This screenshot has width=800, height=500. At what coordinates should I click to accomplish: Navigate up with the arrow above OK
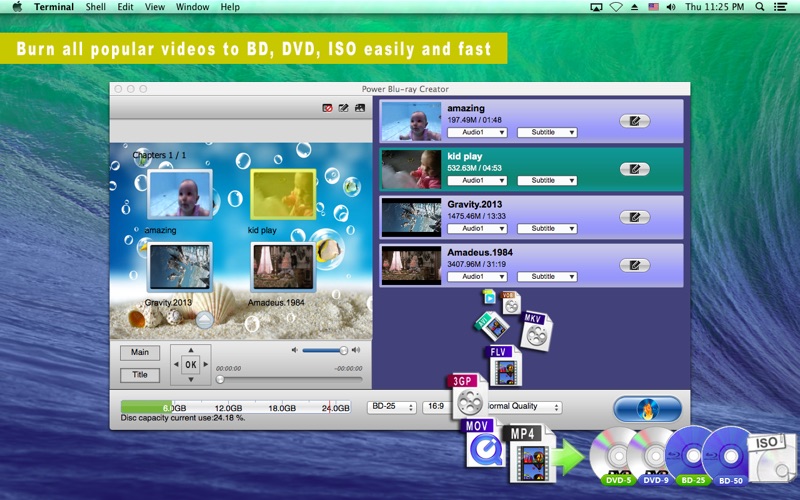tap(191, 350)
